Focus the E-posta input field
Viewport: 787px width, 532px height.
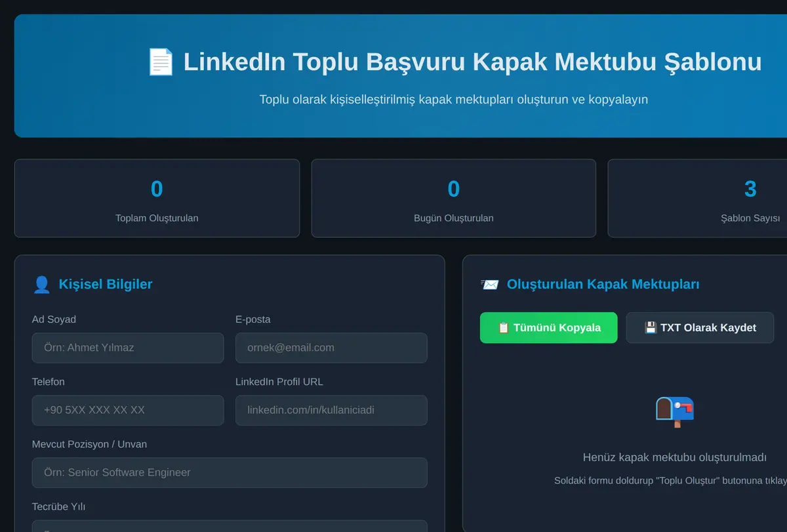click(331, 348)
